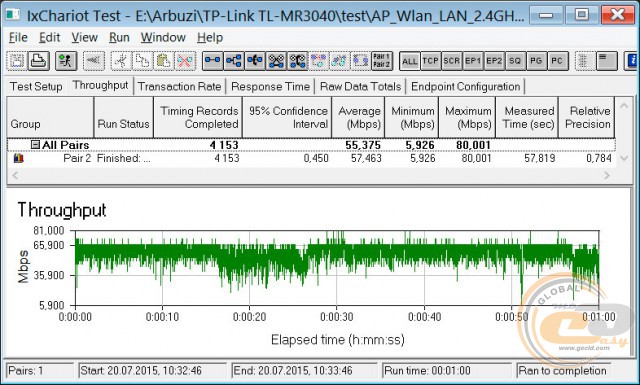Click the Pair 2 confidence interval 0,450
640x385 pixels.
point(316,158)
